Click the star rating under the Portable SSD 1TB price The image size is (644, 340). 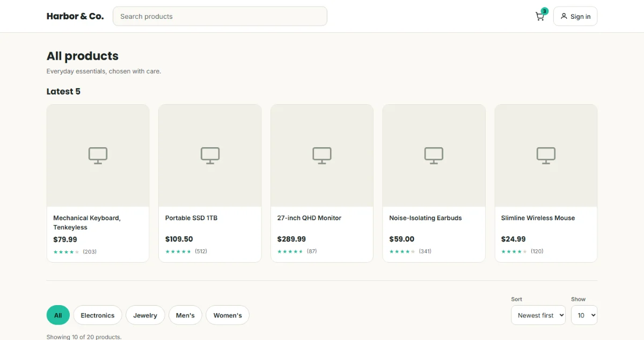click(178, 251)
